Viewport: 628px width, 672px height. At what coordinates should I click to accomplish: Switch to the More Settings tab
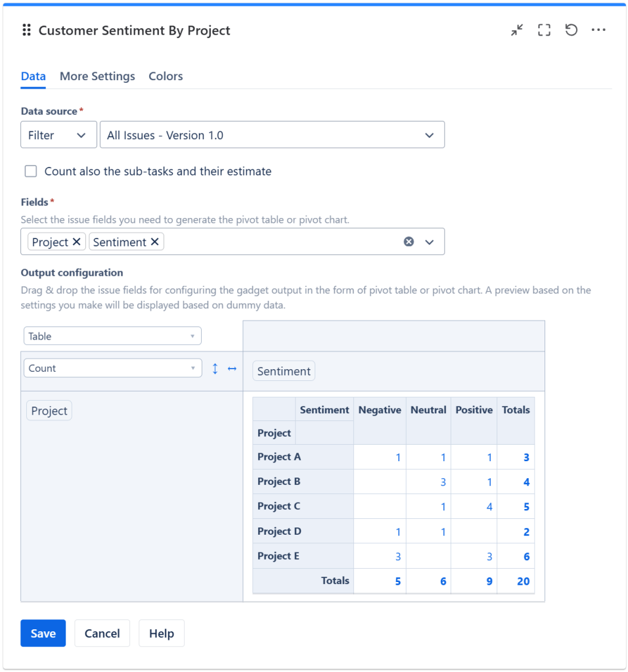[x=97, y=76]
